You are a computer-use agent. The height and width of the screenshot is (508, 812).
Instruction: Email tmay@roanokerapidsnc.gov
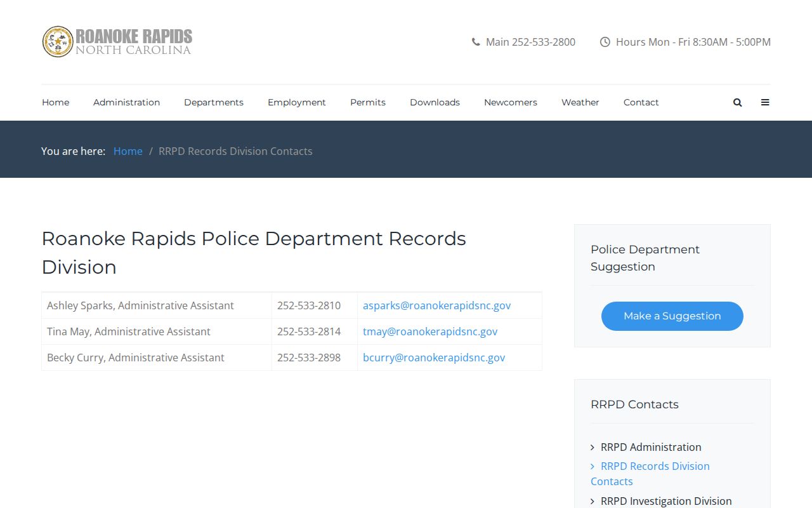tap(430, 331)
